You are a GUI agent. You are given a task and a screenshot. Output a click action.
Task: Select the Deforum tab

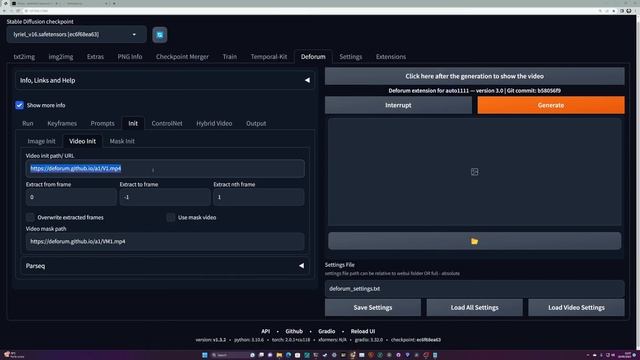[x=313, y=57]
